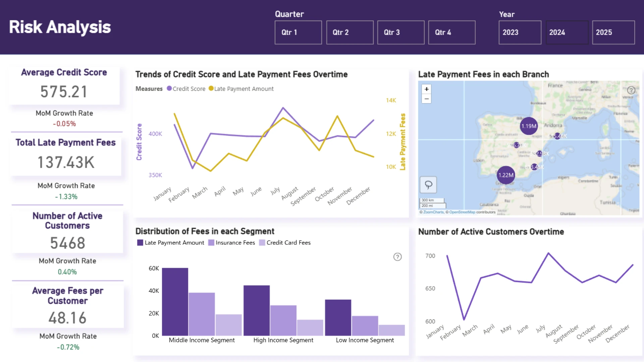Click the Credit Score vertical axis title

[x=139, y=142]
